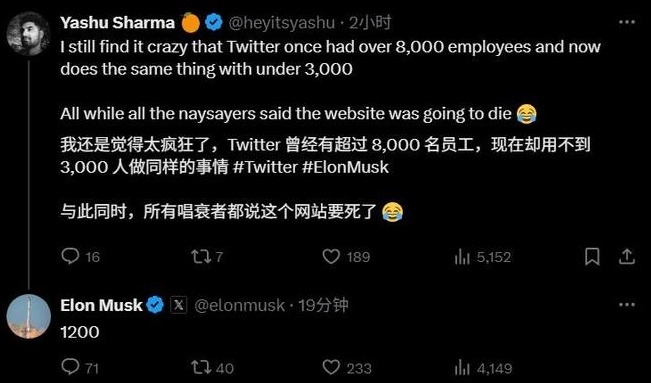Open more options menu on Yashu's tweet
651x383 pixels.
coord(627,22)
